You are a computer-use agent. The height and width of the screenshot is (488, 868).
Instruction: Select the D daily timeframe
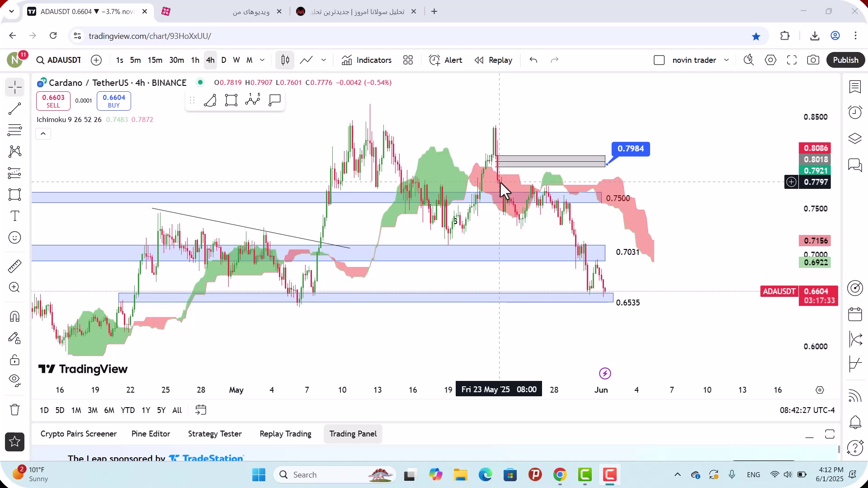tap(224, 60)
